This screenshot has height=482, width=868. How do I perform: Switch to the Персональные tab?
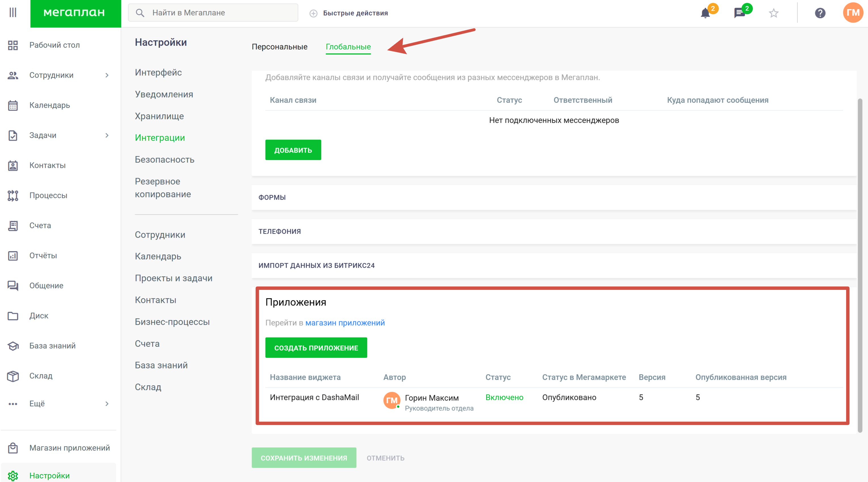[x=279, y=47]
